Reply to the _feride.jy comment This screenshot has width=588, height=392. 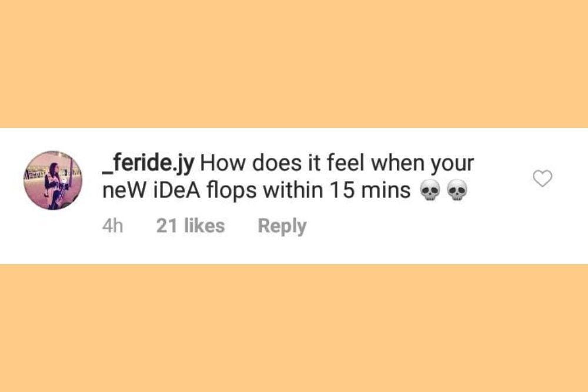(282, 226)
